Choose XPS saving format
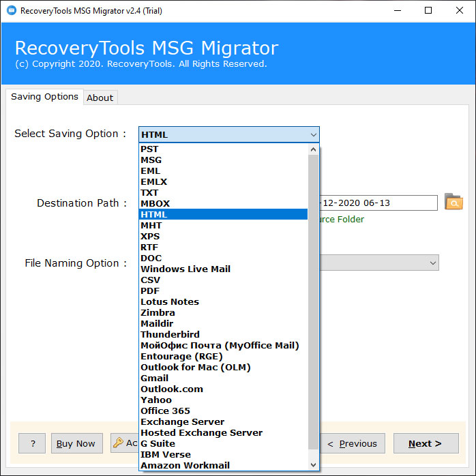Screen dimensions: 476x476 [223, 237]
